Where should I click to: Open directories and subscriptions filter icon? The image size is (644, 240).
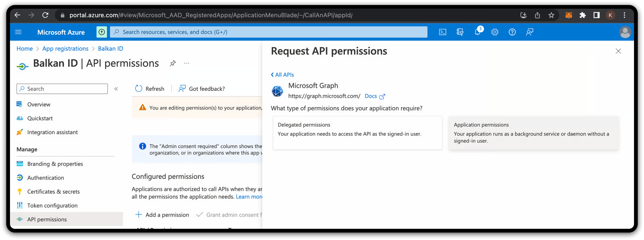coord(460,32)
